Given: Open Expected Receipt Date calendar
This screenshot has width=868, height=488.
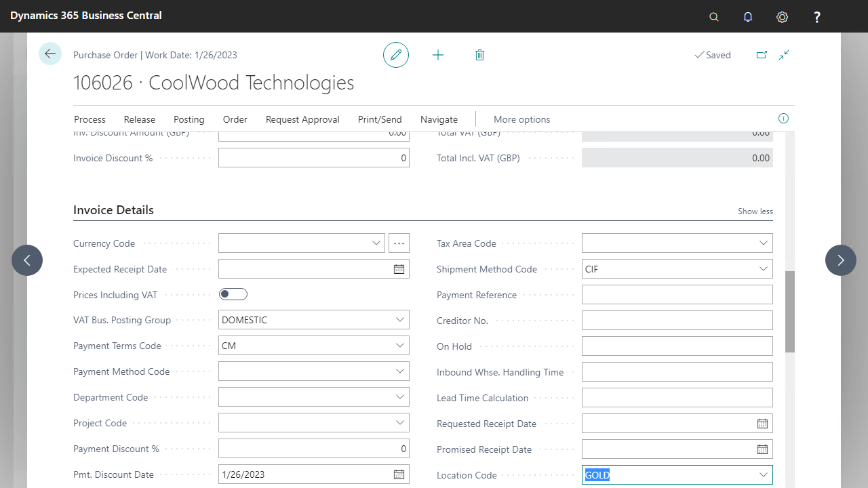Looking at the screenshot, I should (x=399, y=269).
